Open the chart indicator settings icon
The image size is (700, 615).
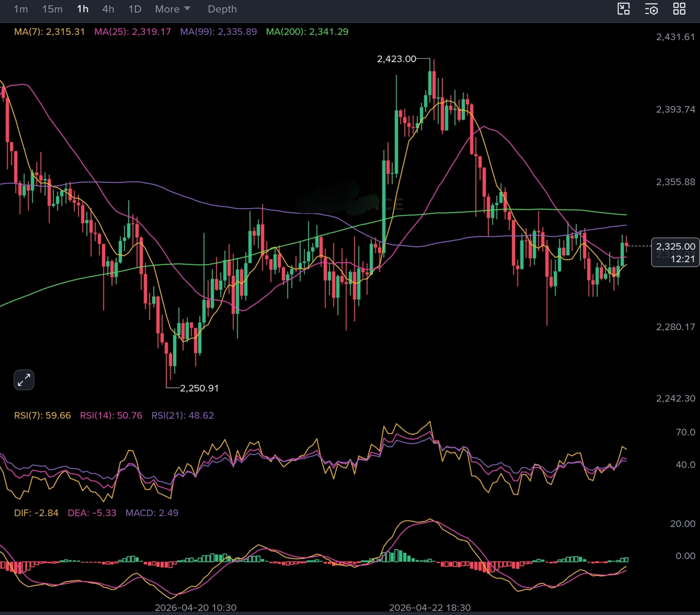(x=651, y=9)
